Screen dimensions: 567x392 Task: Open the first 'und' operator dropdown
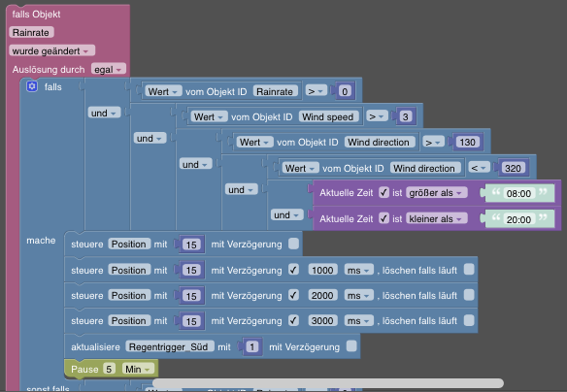(x=104, y=113)
